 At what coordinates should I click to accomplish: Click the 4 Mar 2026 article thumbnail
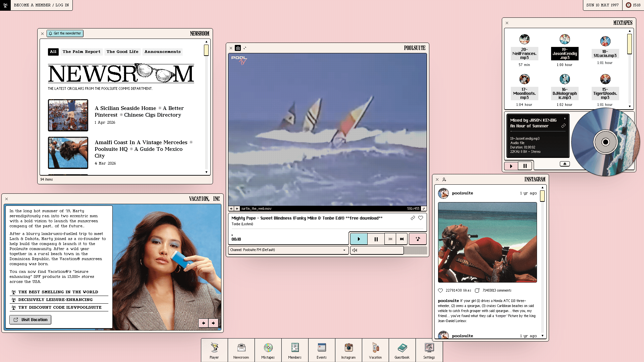click(68, 153)
